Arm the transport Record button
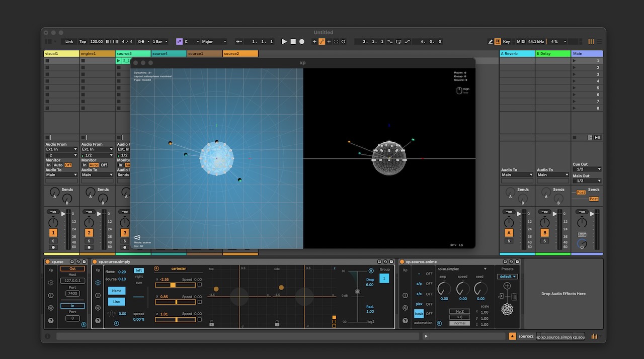Screen dimensions: 644x359 coord(302,42)
